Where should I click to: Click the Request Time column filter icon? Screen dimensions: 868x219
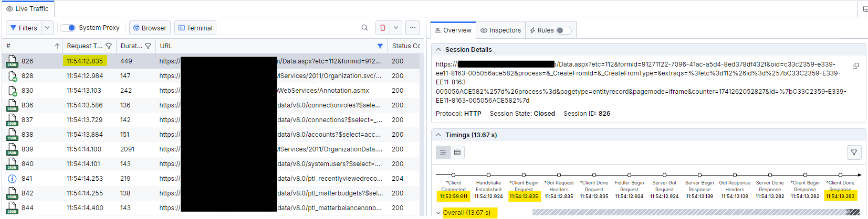pyautogui.click(x=109, y=46)
